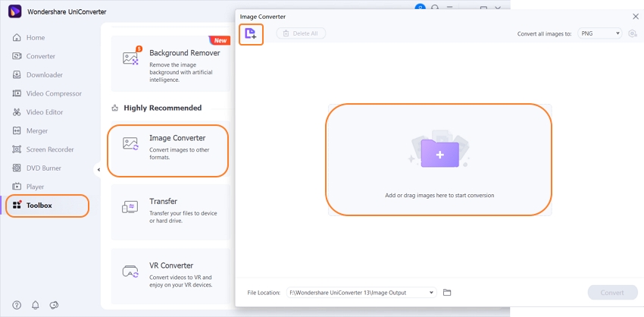Click 'Add or drag images here' text

[x=439, y=196]
